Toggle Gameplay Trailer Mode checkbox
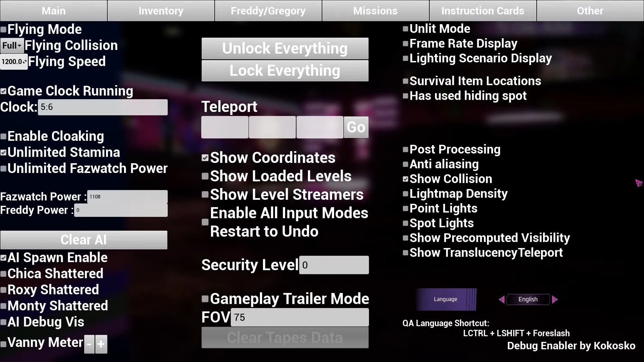This screenshot has width=644, height=362. pyautogui.click(x=205, y=299)
